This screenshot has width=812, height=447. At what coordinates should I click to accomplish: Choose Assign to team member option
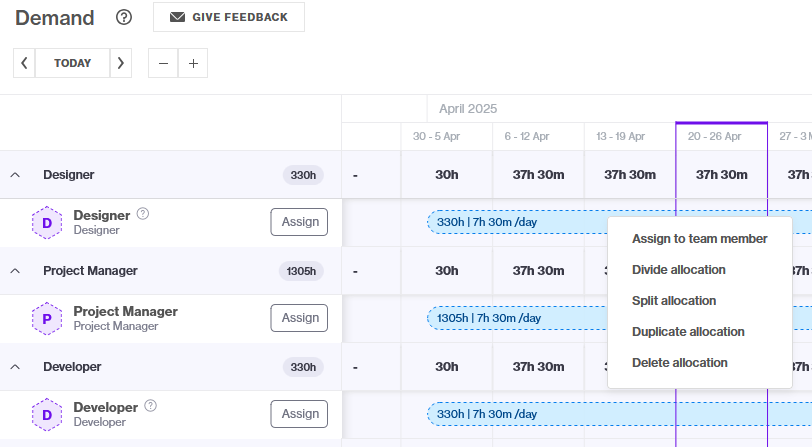700,239
